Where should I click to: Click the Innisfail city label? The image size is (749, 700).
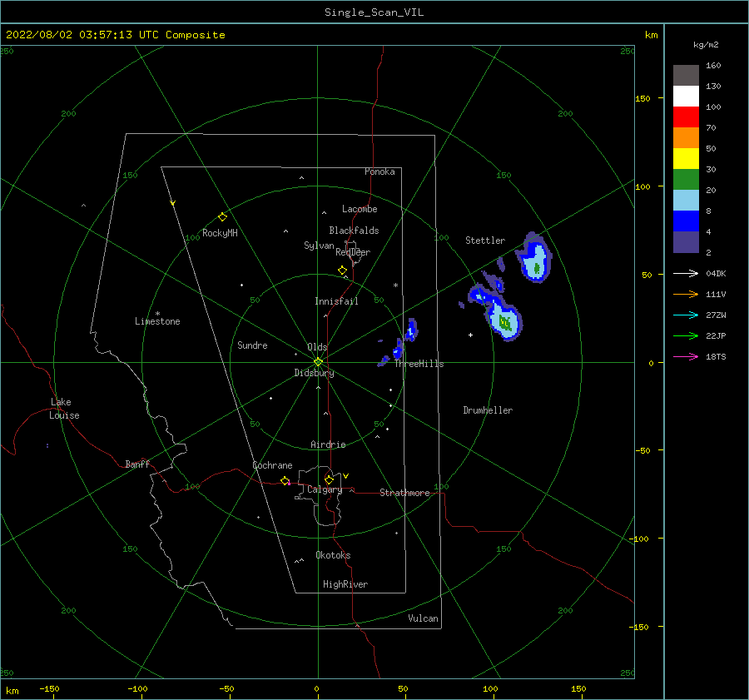click(336, 301)
